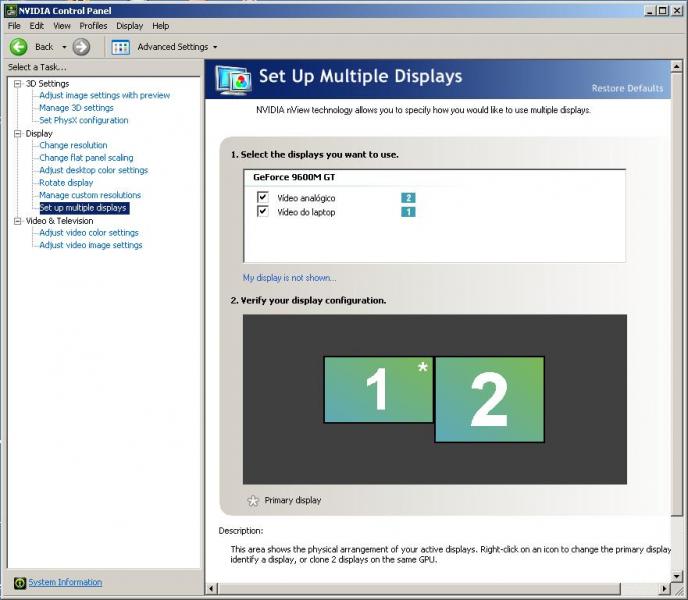Open the Rotate display task

(x=66, y=183)
